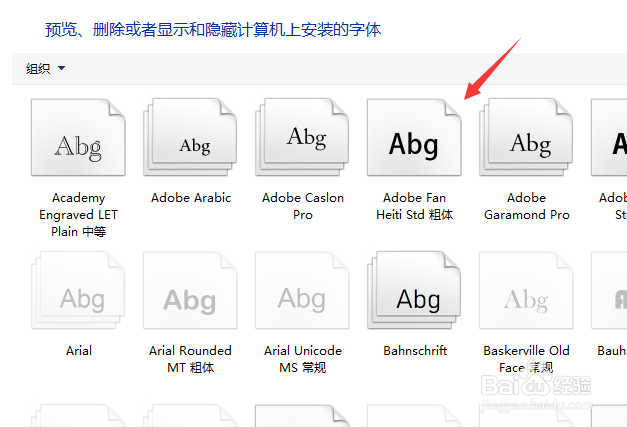Open the 组织 dropdown menu
Screen dimensions: 627x427
tap(45, 68)
